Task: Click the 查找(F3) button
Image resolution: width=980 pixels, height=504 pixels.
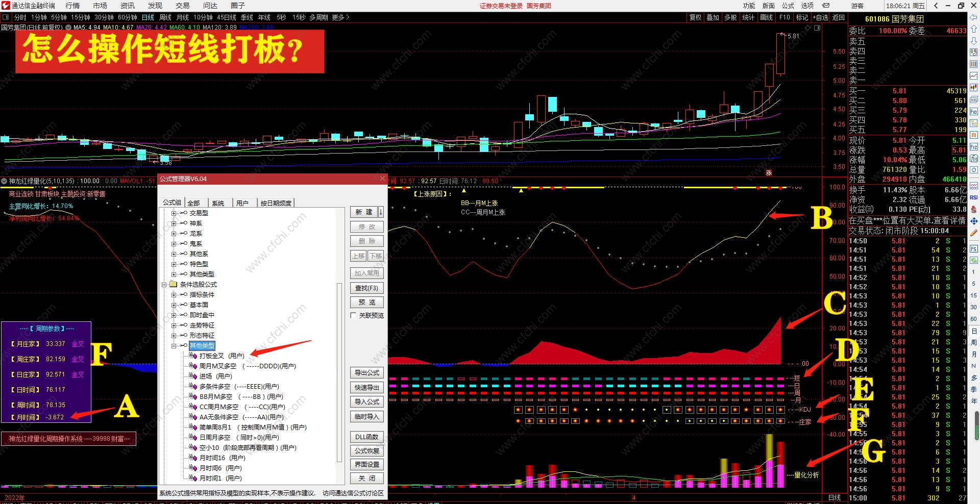Action: click(366, 288)
